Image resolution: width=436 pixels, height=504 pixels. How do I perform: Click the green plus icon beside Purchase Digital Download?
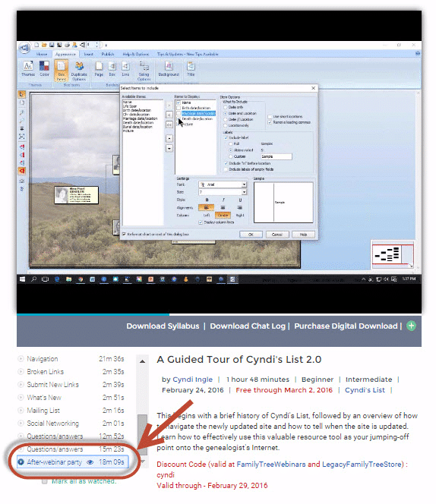[411, 326]
